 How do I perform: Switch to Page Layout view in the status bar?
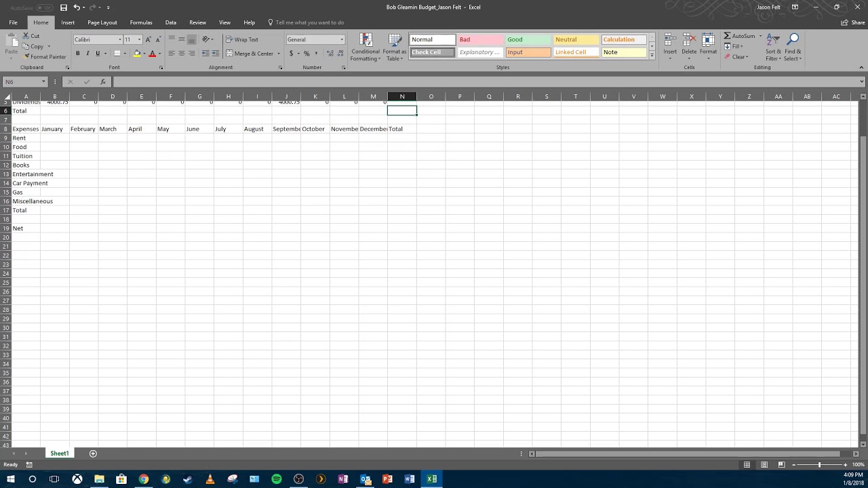764,464
